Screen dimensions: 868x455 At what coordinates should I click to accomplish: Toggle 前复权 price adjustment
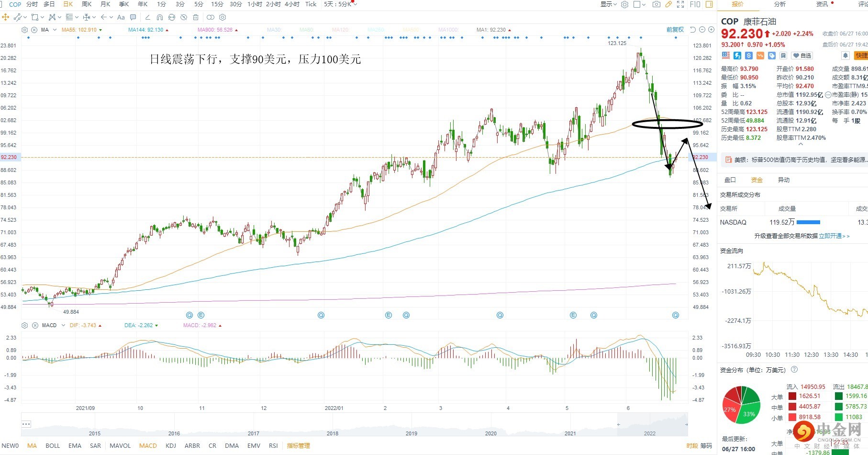[675, 30]
